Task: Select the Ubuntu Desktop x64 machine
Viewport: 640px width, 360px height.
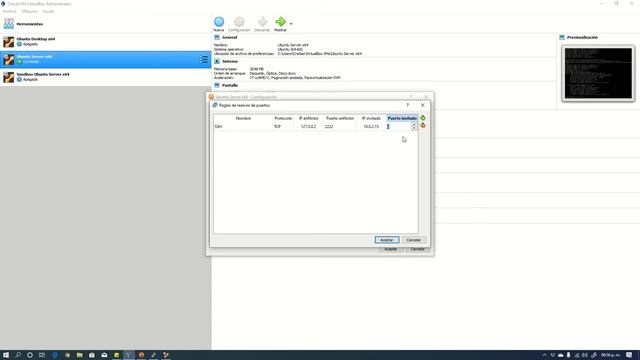Action: pyautogui.click(x=105, y=42)
